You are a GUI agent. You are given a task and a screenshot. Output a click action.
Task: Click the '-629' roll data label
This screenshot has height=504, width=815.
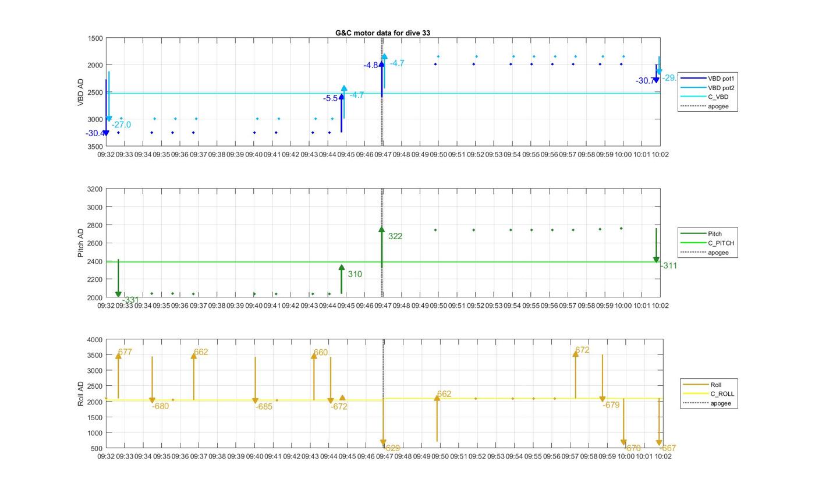(x=392, y=448)
